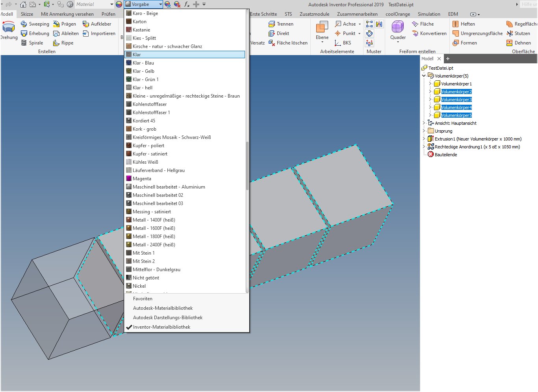Viewport: 538px width, 392px height.
Task: Select the Autodesk-Materialbibliothek entry
Action: (163, 308)
